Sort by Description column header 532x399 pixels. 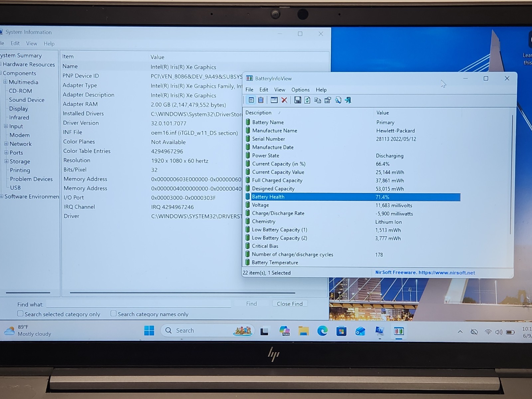(258, 113)
